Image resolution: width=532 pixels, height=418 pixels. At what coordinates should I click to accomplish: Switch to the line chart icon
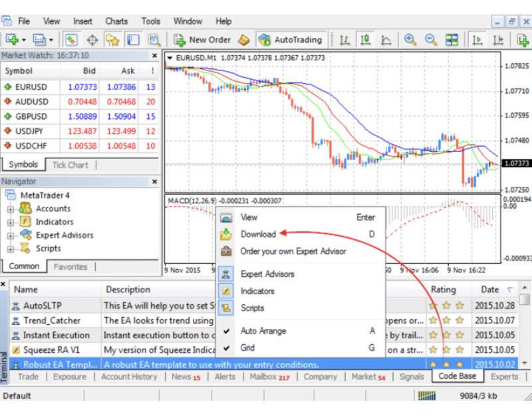pos(386,40)
